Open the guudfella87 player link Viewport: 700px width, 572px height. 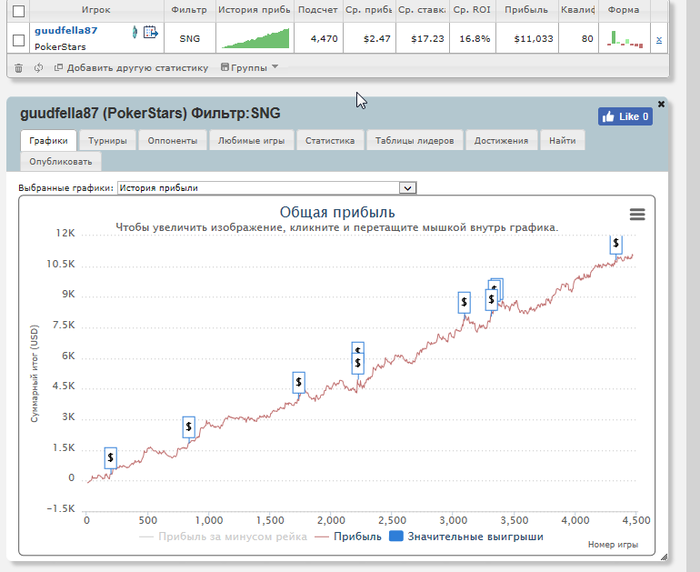pyautogui.click(x=66, y=30)
